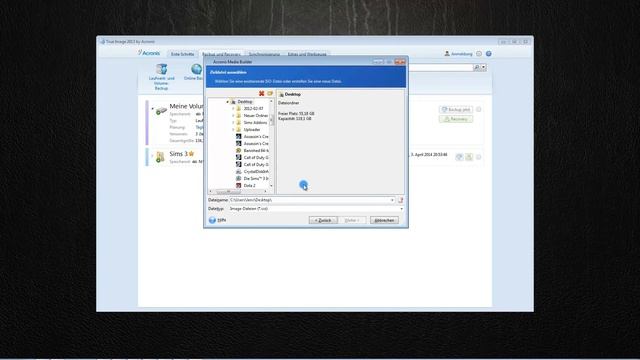This screenshot has width=640, height=360.
Task: Switch to the Erste Schritte tab
Action: coord(182,54)
